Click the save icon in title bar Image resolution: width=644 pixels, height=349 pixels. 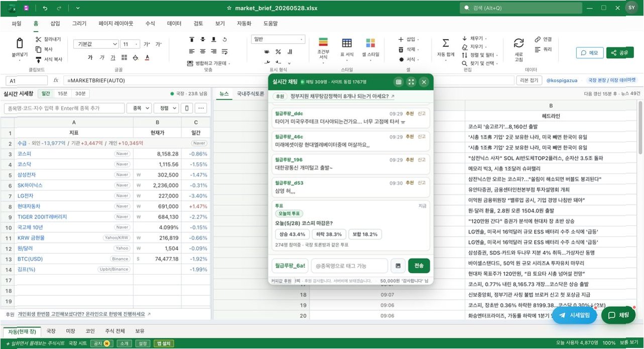click(x=27, y=8)
